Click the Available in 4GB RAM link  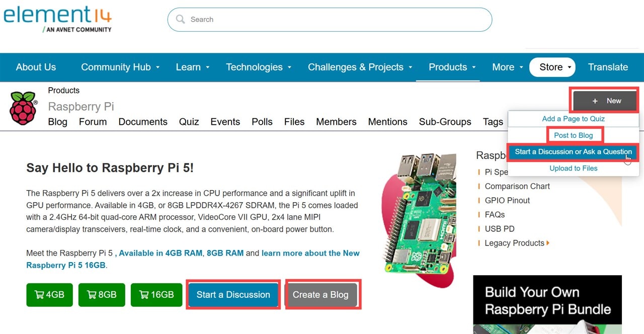click(160, 253)
